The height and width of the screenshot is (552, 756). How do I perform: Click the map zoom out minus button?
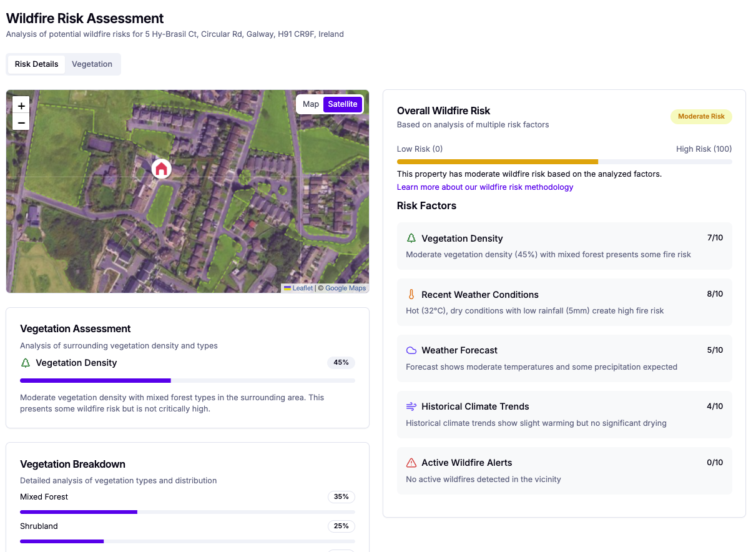point(21,122)
